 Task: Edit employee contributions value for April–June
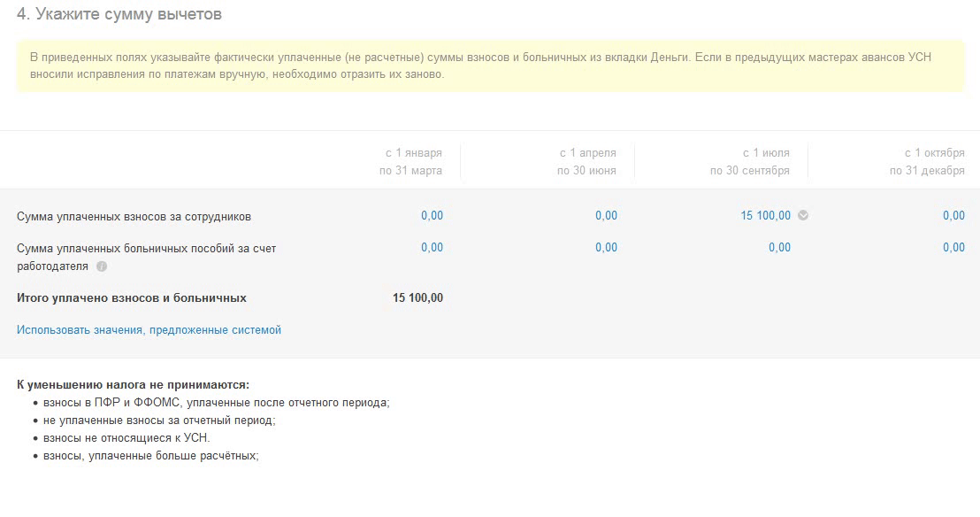click(606, 216)
